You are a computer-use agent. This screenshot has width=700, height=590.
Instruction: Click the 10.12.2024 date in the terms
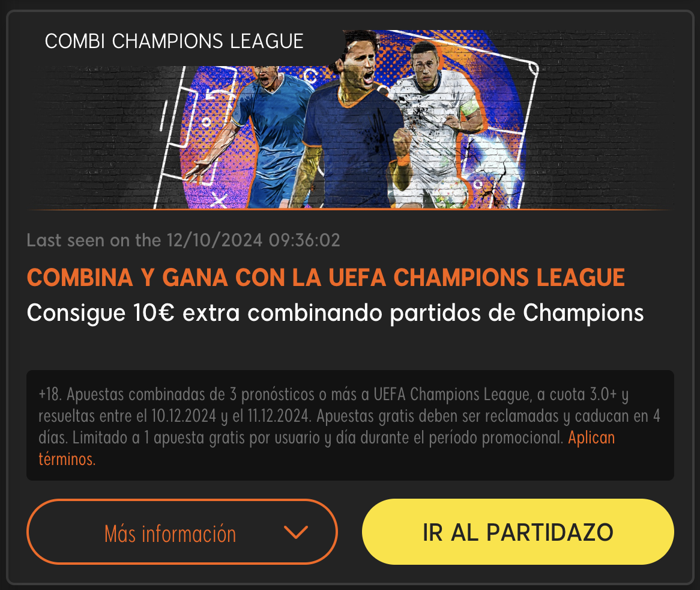[x=184, y=416]
